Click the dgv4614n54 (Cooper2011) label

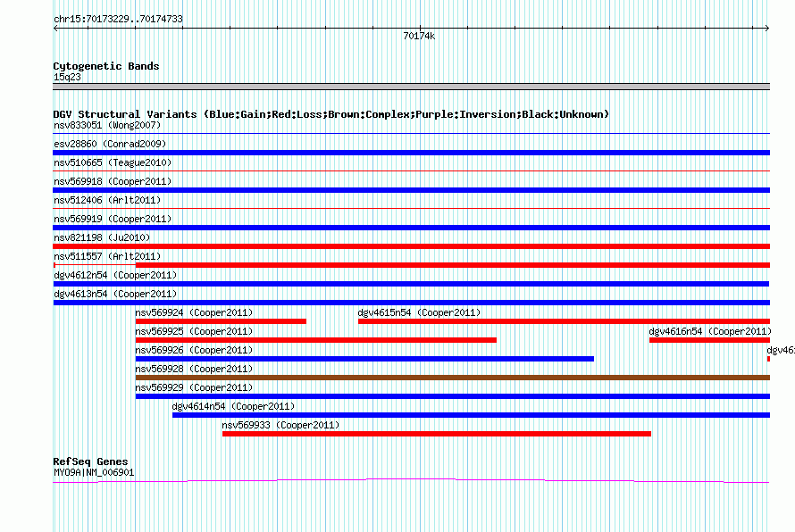tap(233, 406)
